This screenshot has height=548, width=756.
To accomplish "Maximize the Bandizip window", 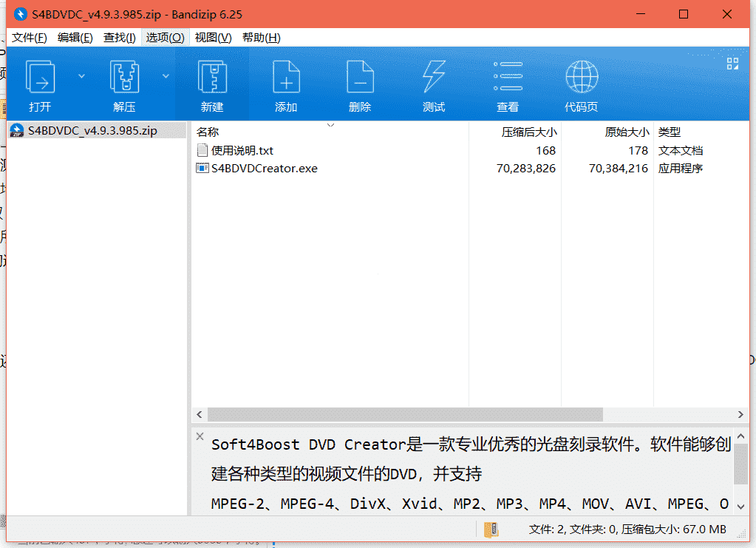I will pos(683,14).
